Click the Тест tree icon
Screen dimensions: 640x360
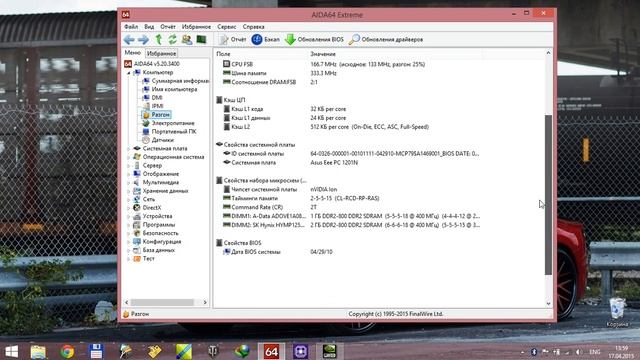(x=137, y=259)
